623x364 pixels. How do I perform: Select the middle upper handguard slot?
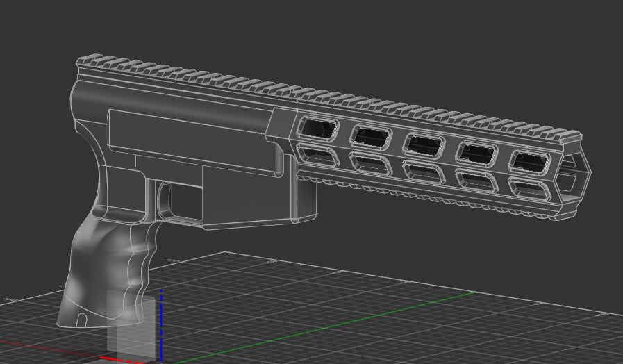coord(424,144)
